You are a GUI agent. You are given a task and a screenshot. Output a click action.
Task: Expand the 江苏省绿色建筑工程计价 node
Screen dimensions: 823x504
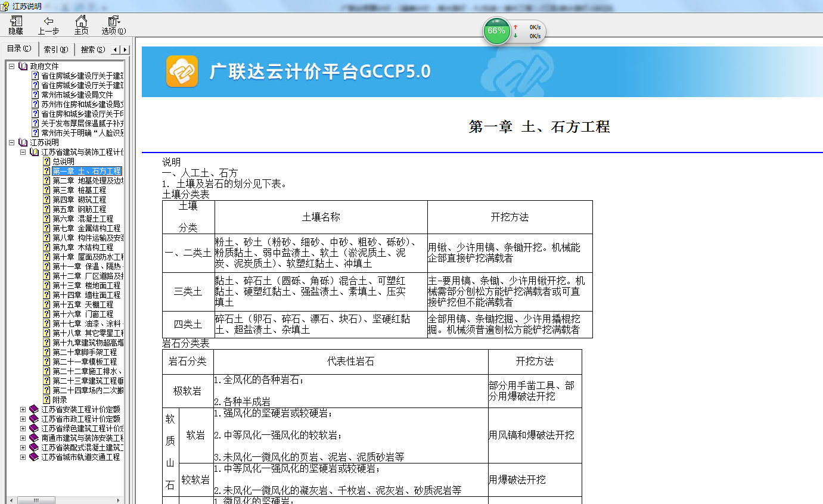pos(23,428)
